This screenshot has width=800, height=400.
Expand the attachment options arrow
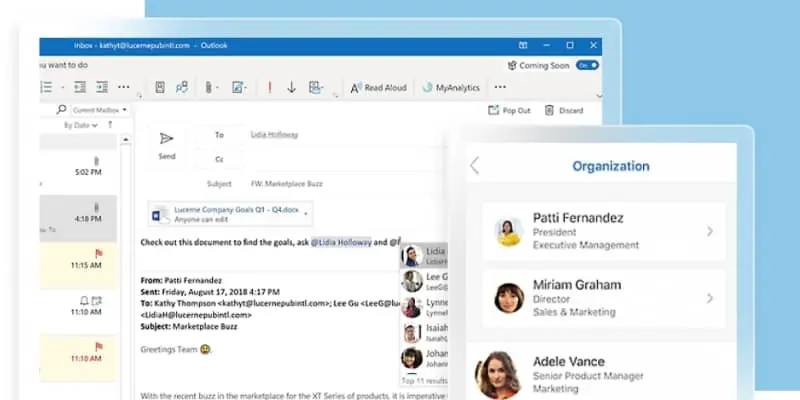[306, 214]
